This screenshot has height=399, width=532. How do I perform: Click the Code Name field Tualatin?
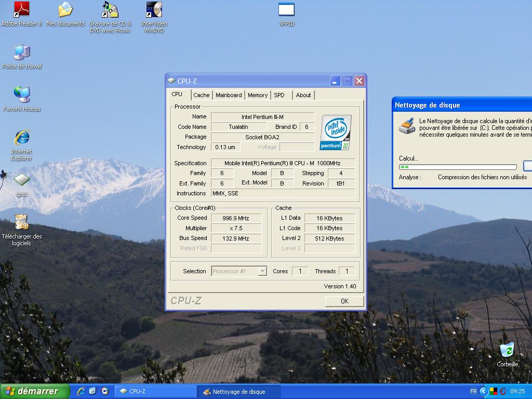click(238, 127)
